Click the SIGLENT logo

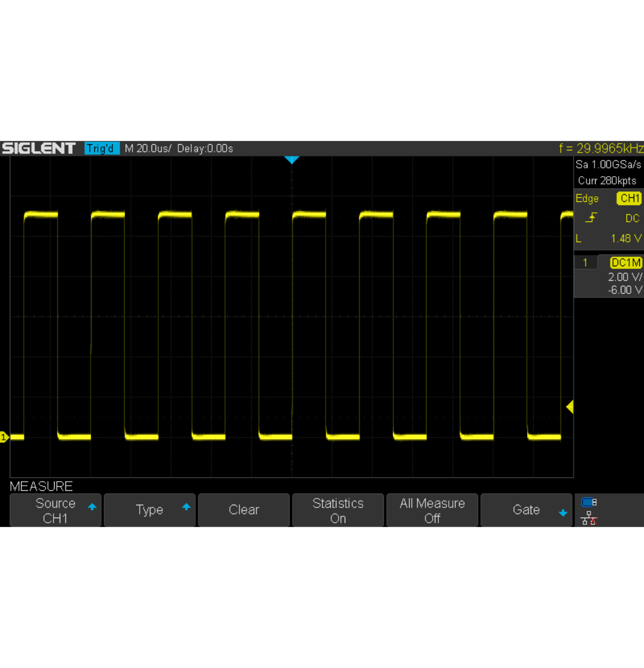pyautogui.click(x=39, y=148)
